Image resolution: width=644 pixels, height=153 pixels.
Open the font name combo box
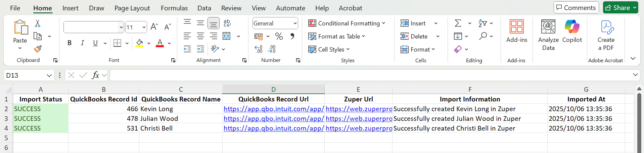pyautogui.click(x=94, y=27)
